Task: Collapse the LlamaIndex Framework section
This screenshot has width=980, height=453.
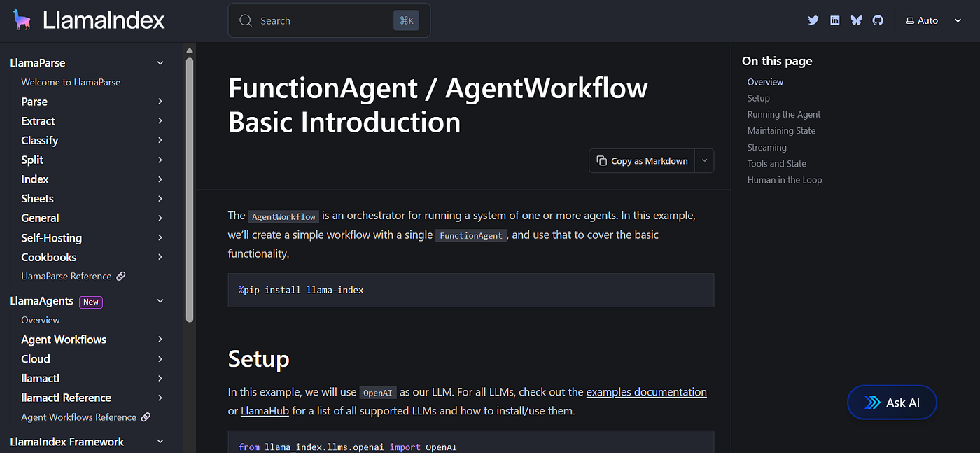Action: coord(160,442)
